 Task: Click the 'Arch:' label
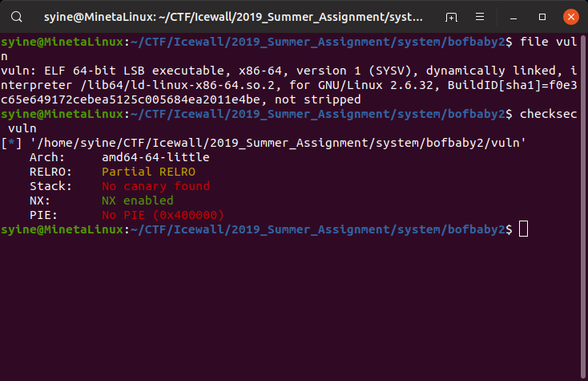pos(47,157)
